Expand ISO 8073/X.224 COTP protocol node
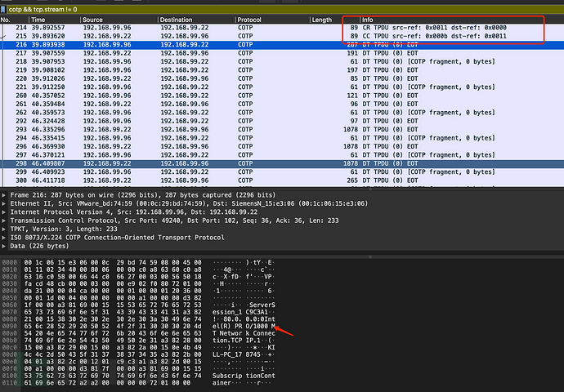564x392 pixels. [x=5, y=240]
